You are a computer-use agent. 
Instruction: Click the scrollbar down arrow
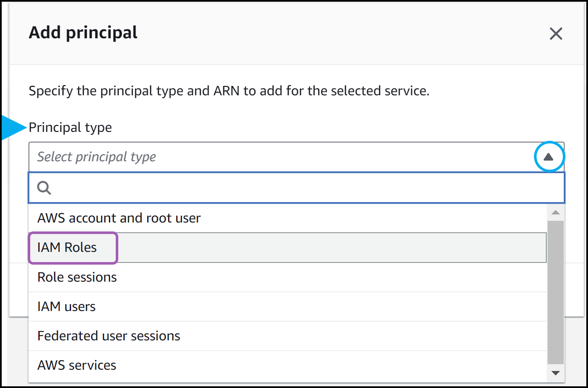pyautogui.click(x=555, y=373)
